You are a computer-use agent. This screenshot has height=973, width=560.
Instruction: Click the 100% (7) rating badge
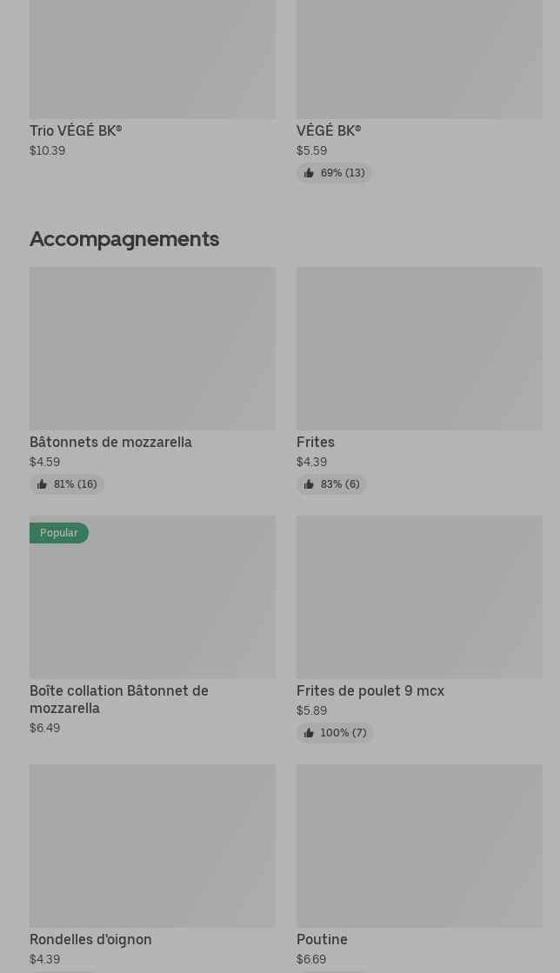tap(335, 733)
